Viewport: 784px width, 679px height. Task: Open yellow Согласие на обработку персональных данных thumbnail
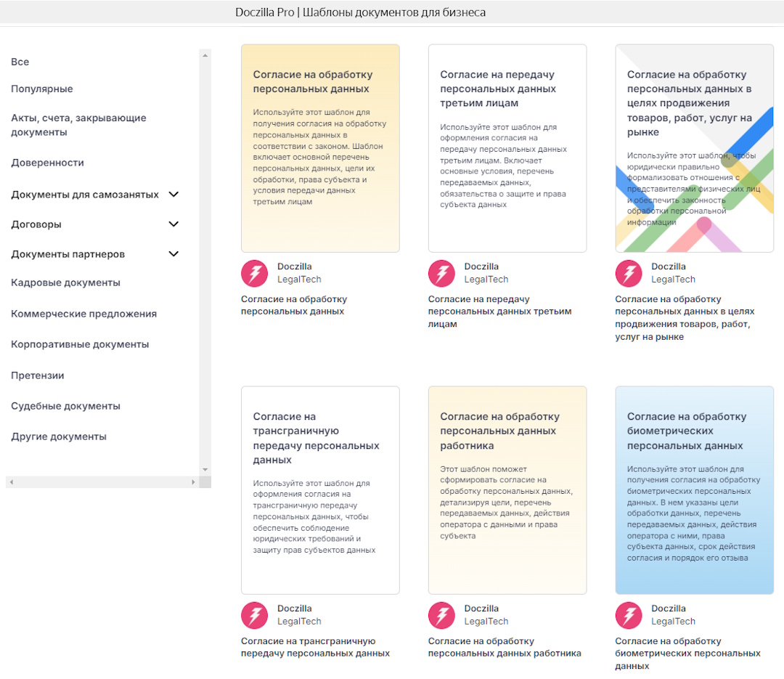click(x=320, y=148)
